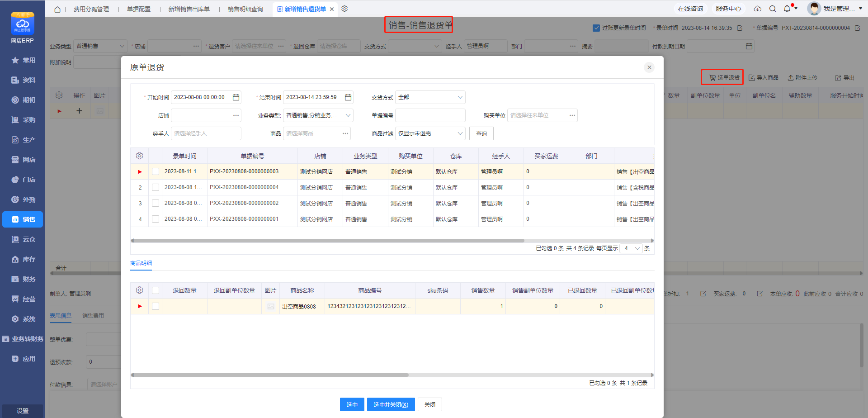Screen dimensions: 868x418
Task: Change 每页显示 page size dropdown
Action: tap(631, 248)
